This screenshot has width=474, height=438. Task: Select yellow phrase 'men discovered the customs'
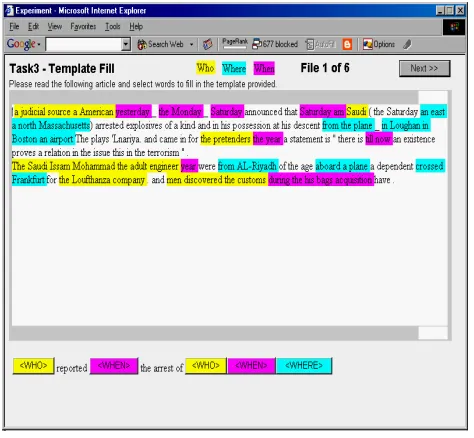coord(216,180)
